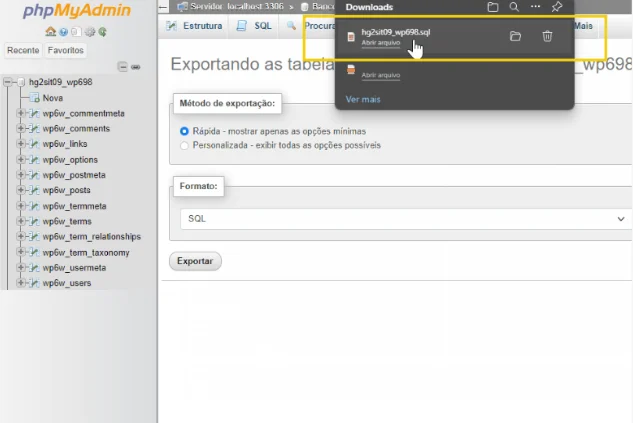Click Abrir arquivo under hg2sit09_wp698.sql
This screenshot has height=423, width=633.
pyautogui.click(x=381, y=43)
